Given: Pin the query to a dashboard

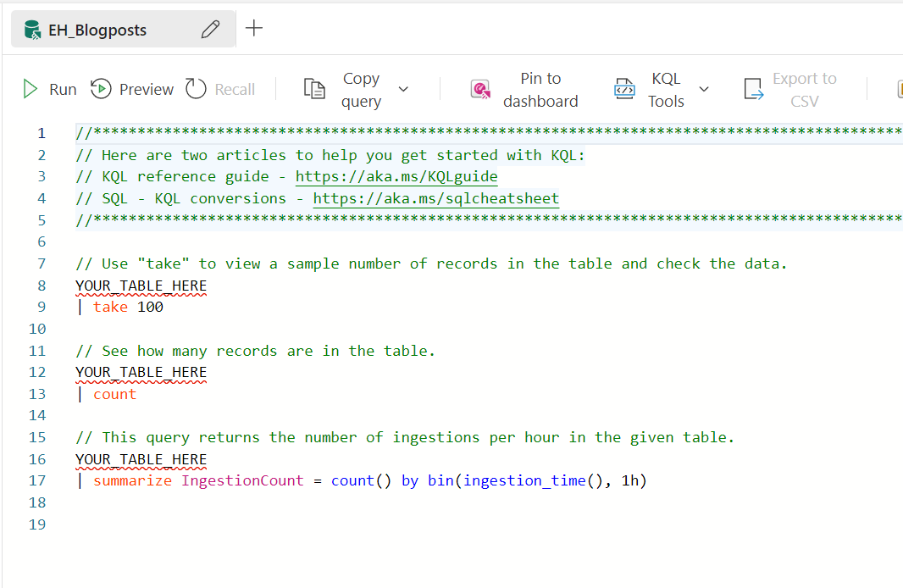Looking at the screenshot, I should 482,88.
